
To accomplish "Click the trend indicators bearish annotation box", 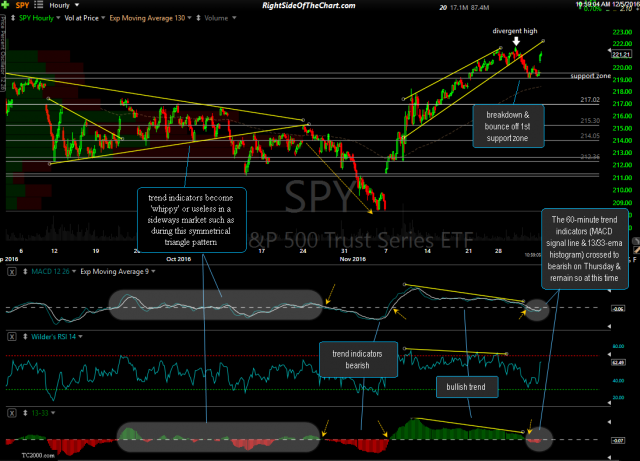I will [x=358, y=359].
